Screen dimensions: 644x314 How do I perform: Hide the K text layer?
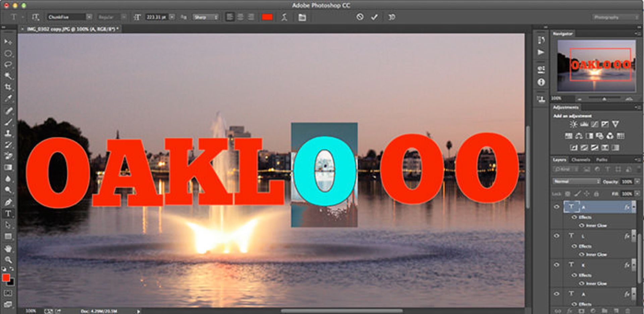click(x=556, y=265)
